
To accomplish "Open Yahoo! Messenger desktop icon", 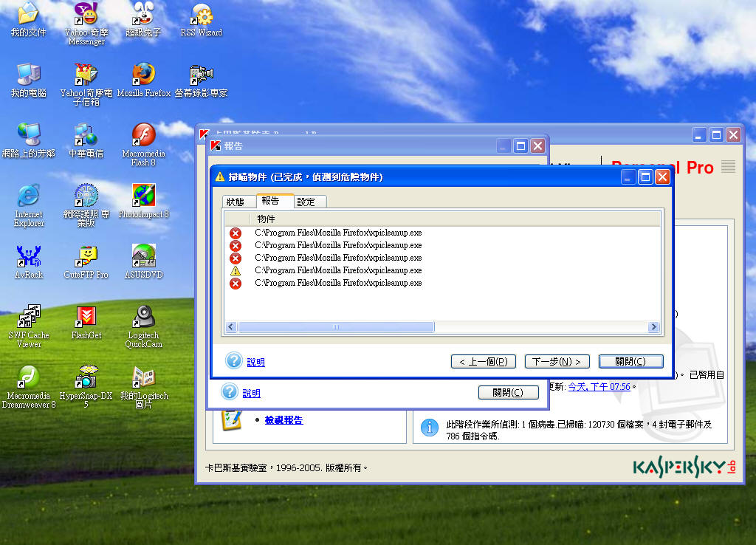I will pos(86,14).
